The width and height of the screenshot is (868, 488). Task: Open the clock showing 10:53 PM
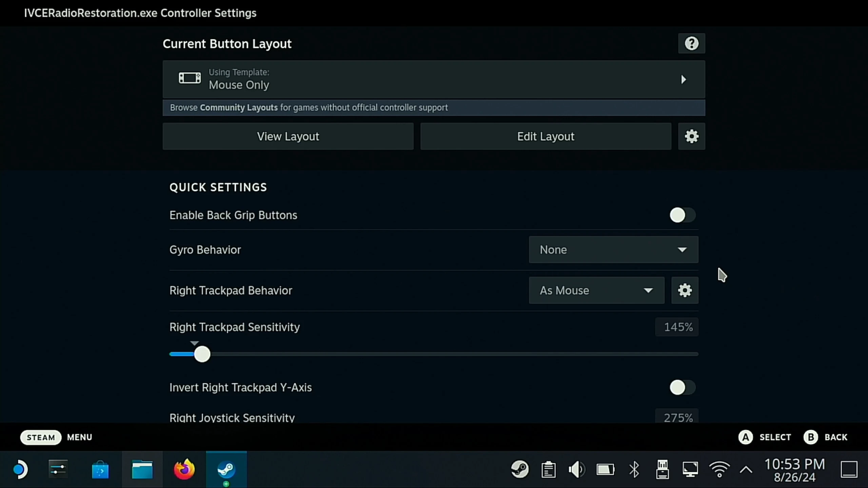[794, 470]
